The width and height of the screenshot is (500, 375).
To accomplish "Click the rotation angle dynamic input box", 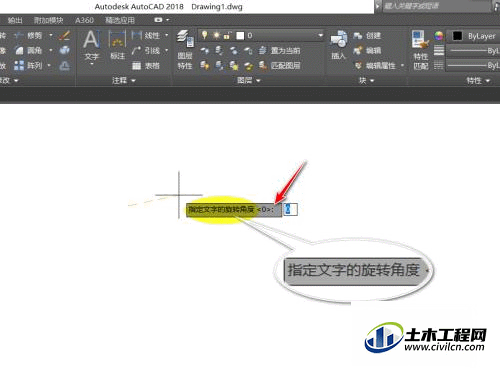I will (290, 209).
